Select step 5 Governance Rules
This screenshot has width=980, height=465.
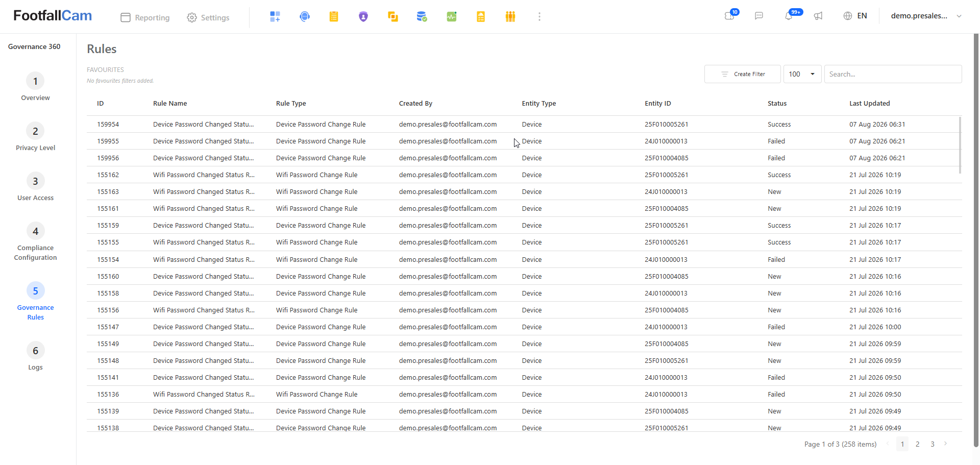tap(35, 302)
